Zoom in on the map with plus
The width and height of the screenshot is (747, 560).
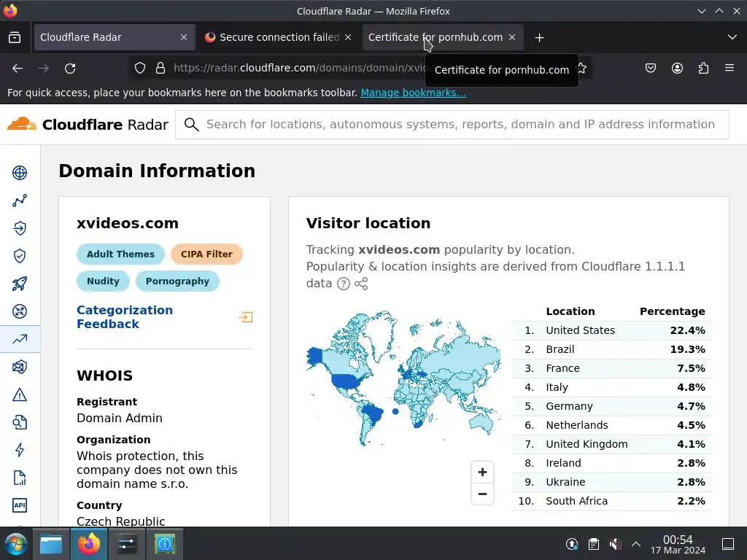[x=482, y=472]
